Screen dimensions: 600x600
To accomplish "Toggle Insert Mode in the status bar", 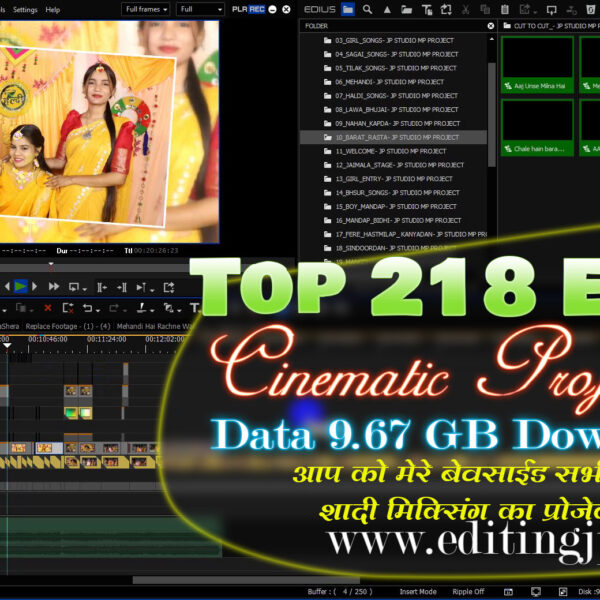I will [x=417, y=592].
